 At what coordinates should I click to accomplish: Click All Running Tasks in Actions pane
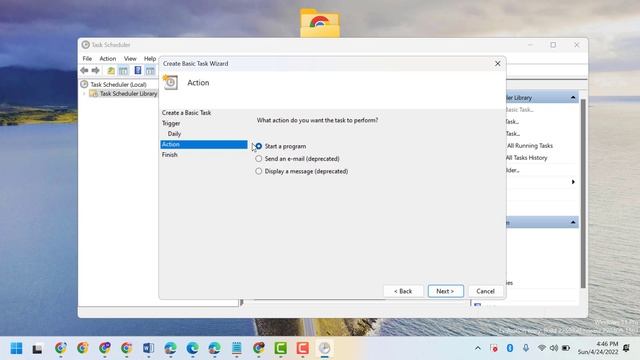click(x=530, y=146)
